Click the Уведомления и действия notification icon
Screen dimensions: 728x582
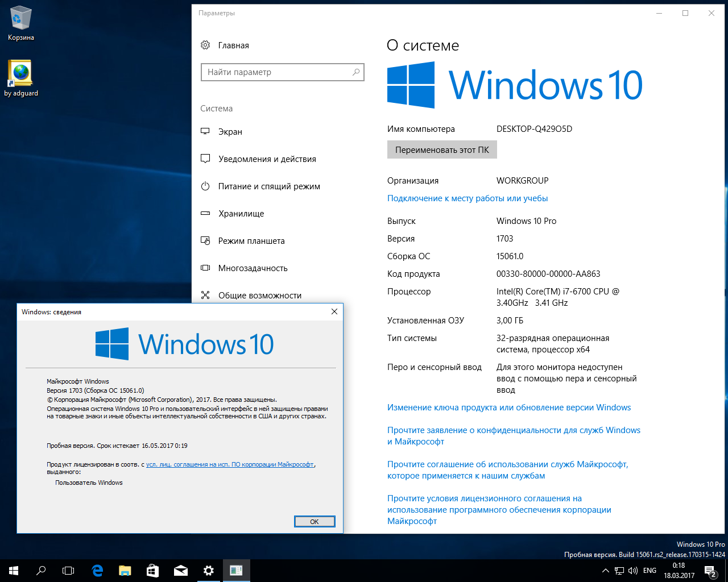click(205, 159)
